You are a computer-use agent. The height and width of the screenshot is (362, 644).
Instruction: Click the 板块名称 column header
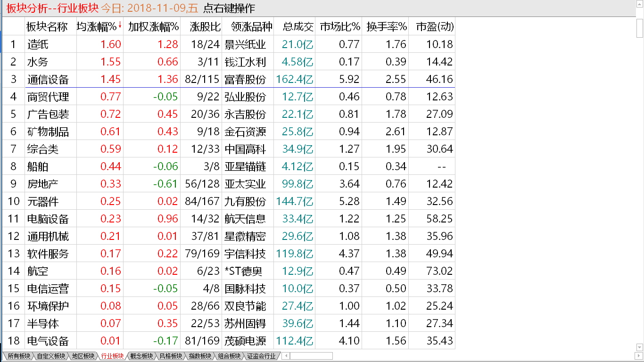tap(47, 27)
